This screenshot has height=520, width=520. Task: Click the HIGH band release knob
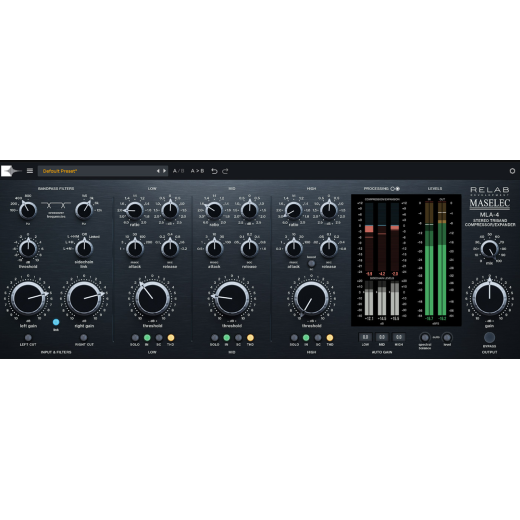(x=329, y=249)
